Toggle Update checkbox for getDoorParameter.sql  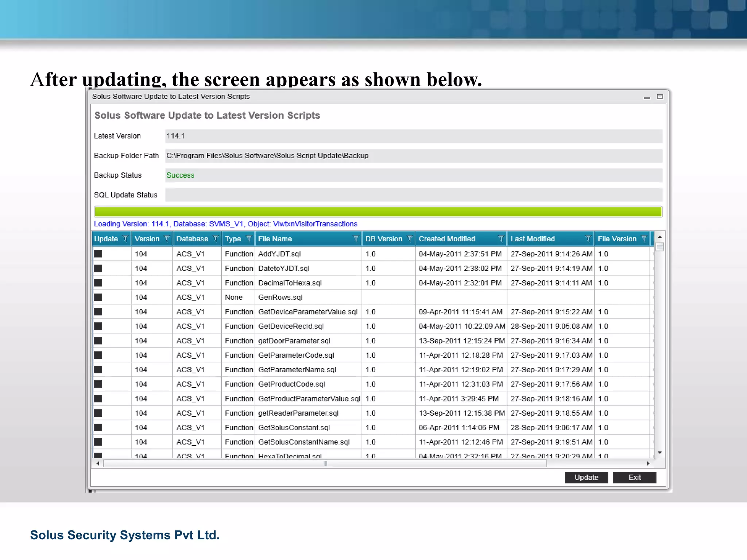(98, 341)
